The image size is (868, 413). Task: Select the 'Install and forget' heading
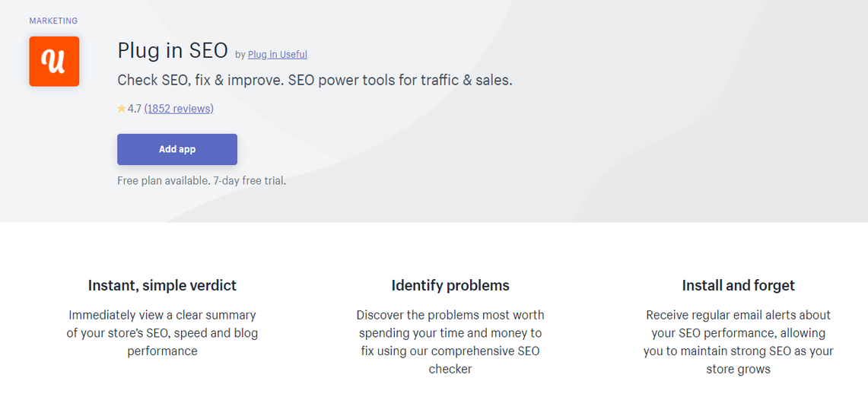[x=739, y=286]
